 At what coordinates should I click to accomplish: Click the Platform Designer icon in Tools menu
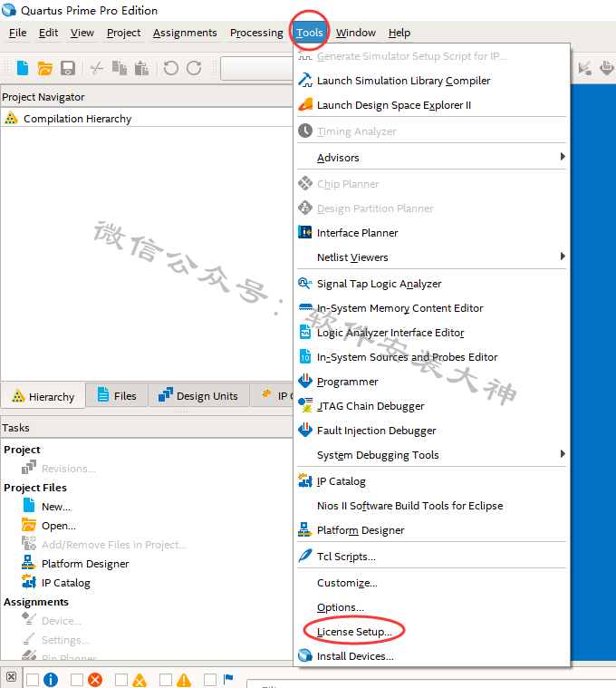[305, 529]
